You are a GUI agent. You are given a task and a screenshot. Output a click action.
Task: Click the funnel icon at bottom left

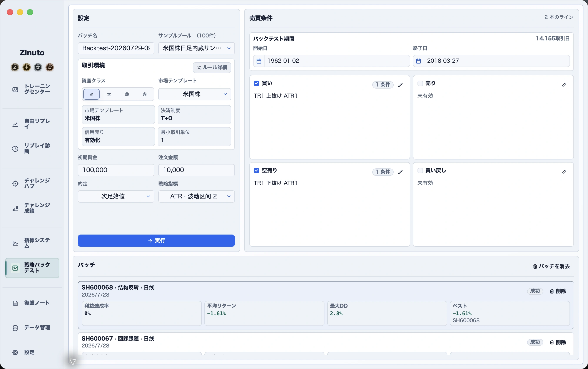[x=73, y=361]
